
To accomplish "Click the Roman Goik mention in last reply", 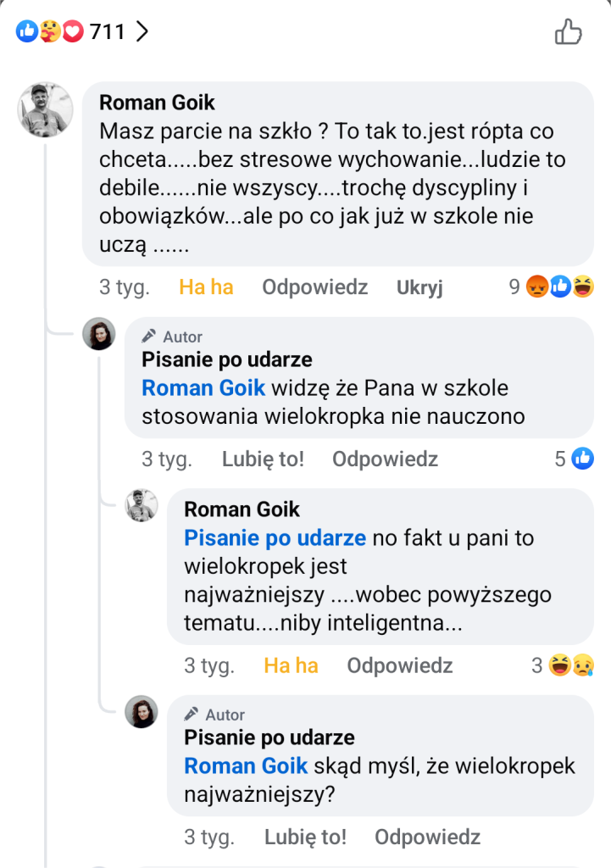I will pyautogui.click(x=246, y=766).
